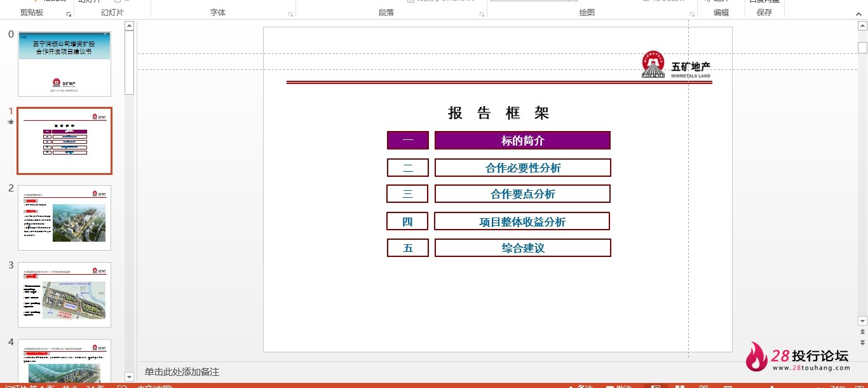Click notes field 单击此处添加备注
The image size is (868, 388).
(x=182, y=372)
